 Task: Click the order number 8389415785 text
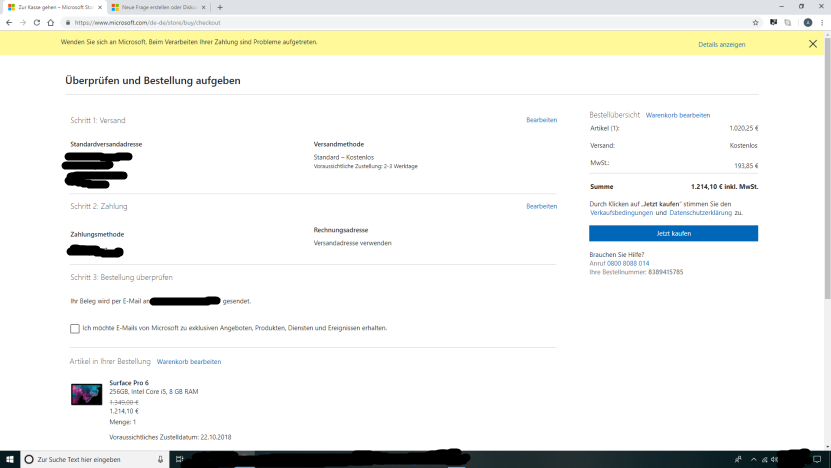coord(666,272)
